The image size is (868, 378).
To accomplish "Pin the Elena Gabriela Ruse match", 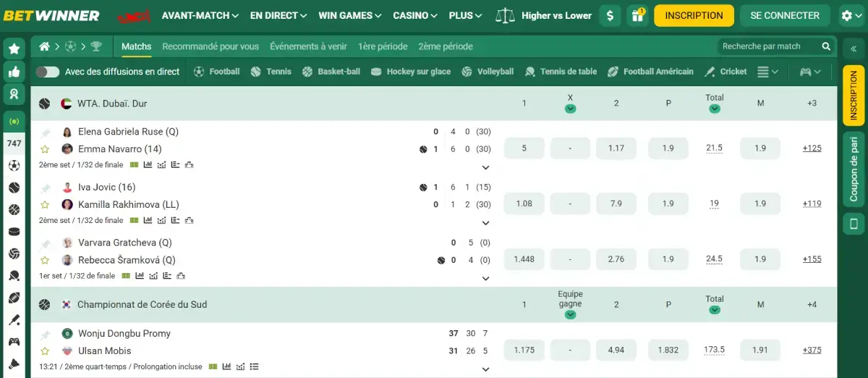I will click(x=45, y=133).
